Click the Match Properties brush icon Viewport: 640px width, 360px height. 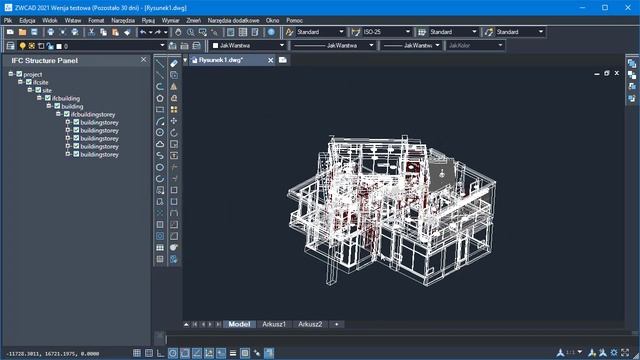tap(127, 32)
